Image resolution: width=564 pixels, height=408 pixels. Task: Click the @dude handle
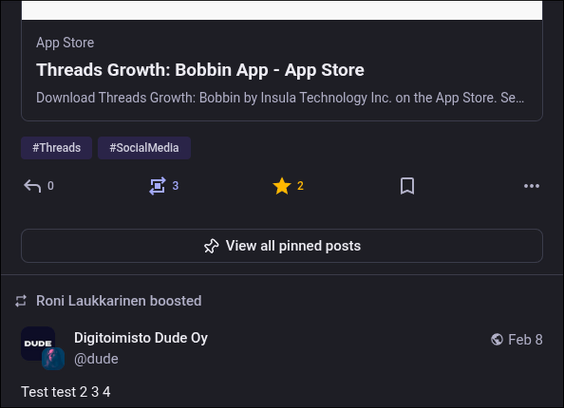96,359
